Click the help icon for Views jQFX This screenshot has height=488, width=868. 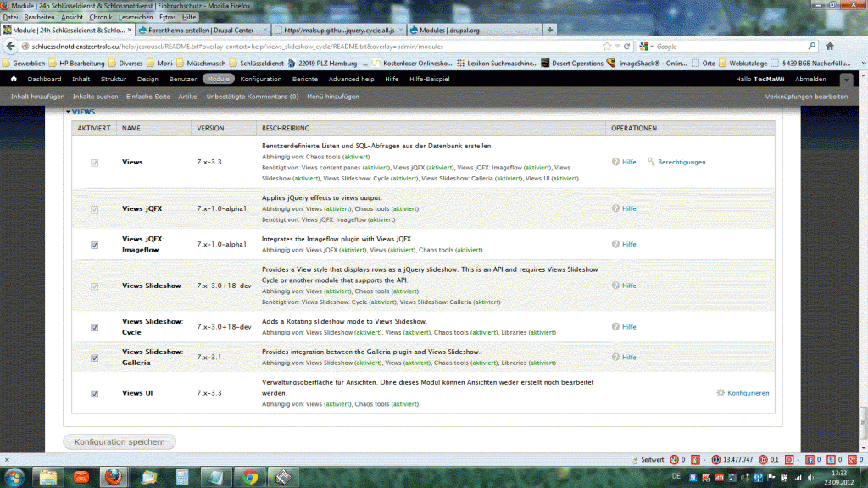(x=615, y=208)
